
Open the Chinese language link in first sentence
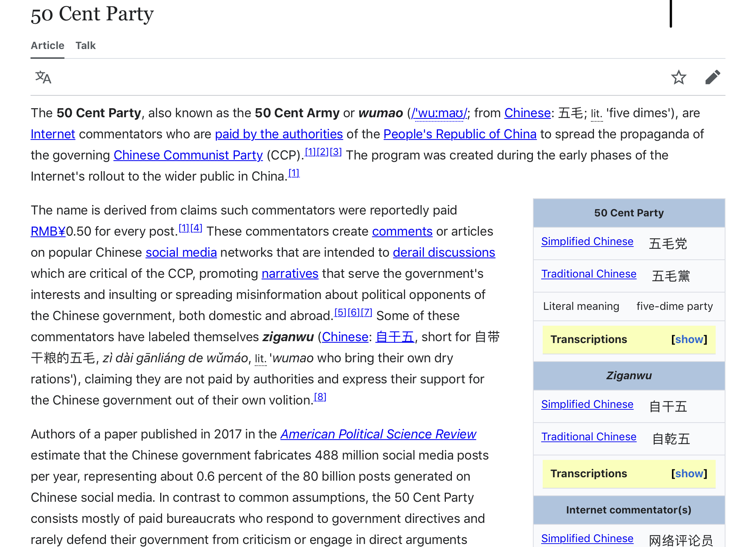[x=528, y=113]
